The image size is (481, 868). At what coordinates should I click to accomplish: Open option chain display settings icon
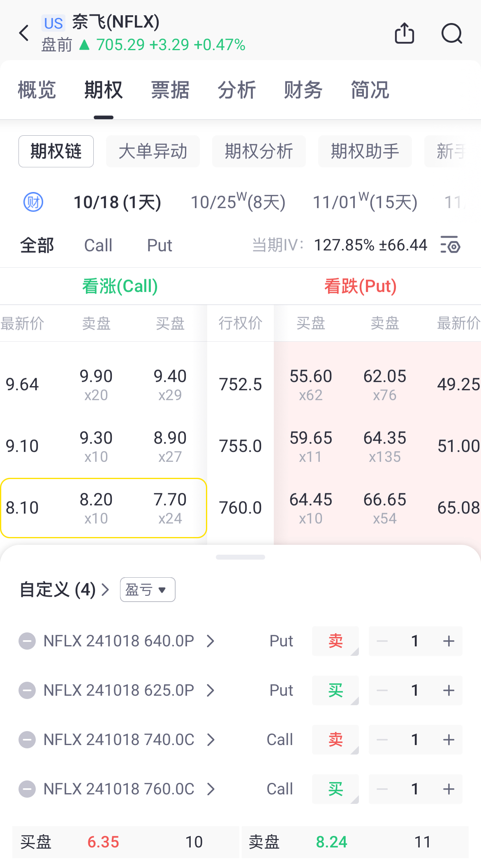tap(450, 245)
